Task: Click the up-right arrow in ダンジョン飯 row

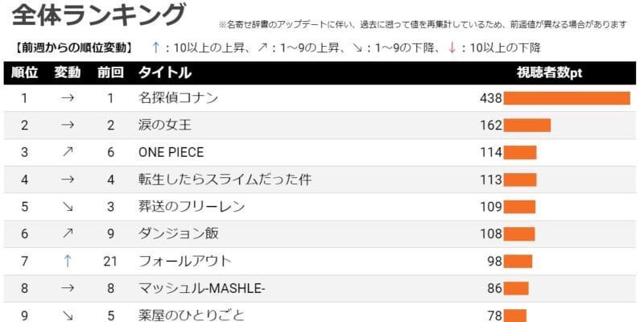Action: 68,233
